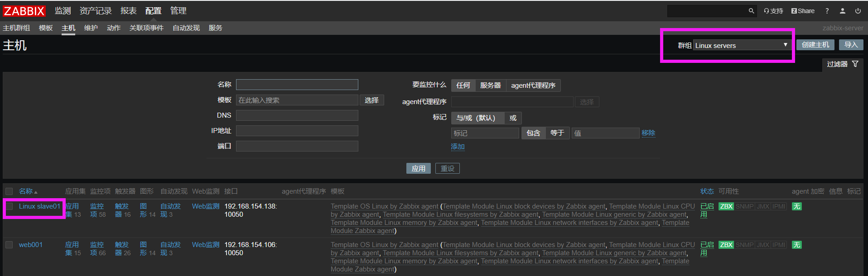The width and height of the screenshot is (868, 276).
Task: Click 选择 next to template field
Action: pos(372,100)
